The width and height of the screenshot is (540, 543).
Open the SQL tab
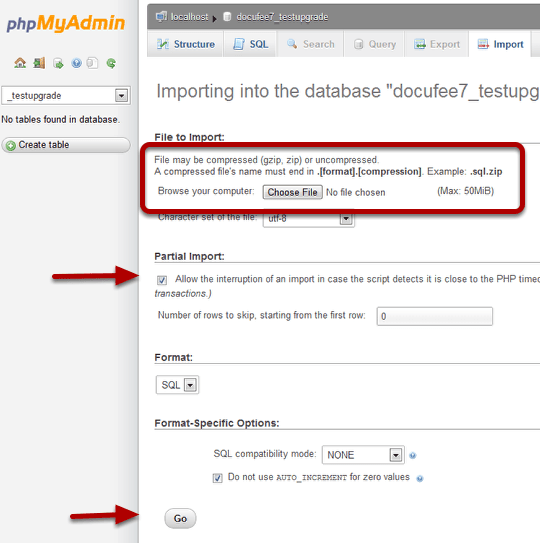click(250, 44)
